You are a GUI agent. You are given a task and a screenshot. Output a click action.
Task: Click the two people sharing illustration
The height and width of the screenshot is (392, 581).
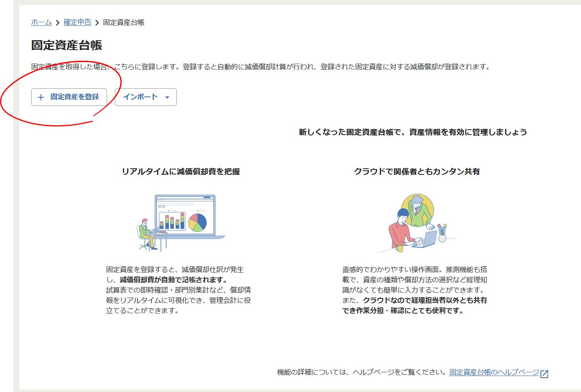coord(416,223)
